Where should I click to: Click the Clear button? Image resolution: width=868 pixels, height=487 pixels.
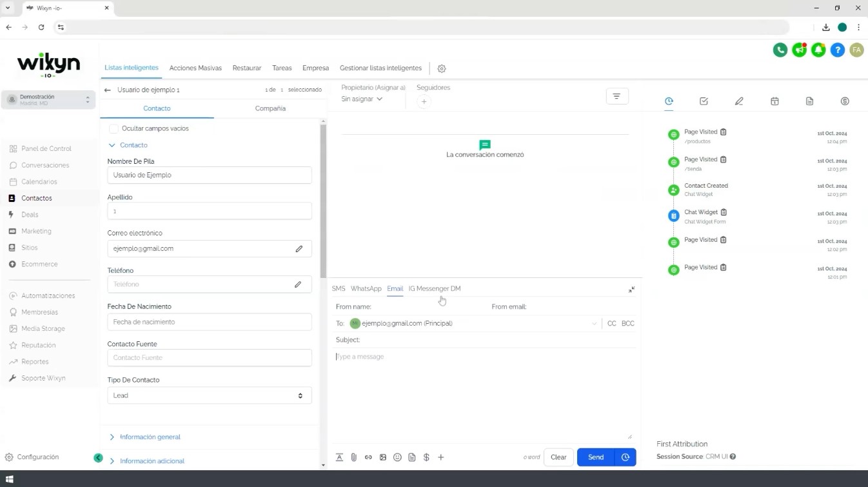tap(558, 457)
